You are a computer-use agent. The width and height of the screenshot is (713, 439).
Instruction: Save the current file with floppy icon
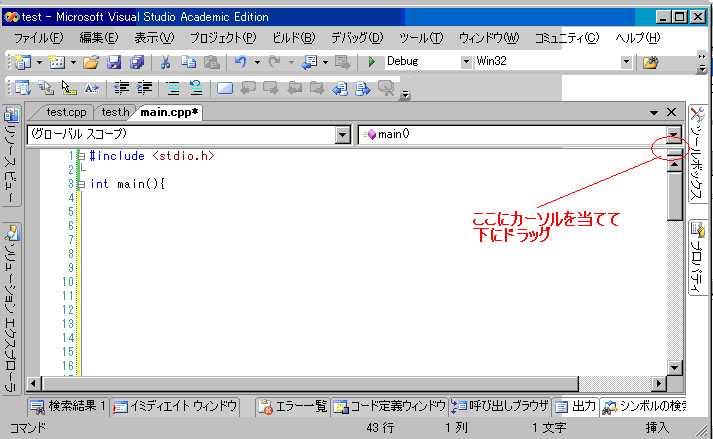pyautogui.click(x=113, y=62)
